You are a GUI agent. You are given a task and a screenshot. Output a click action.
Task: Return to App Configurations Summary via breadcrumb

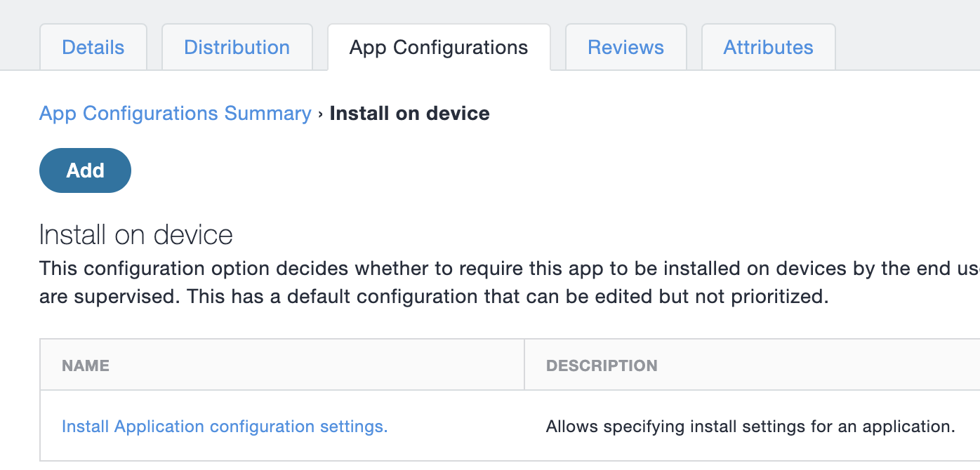(x=175, y=113)
